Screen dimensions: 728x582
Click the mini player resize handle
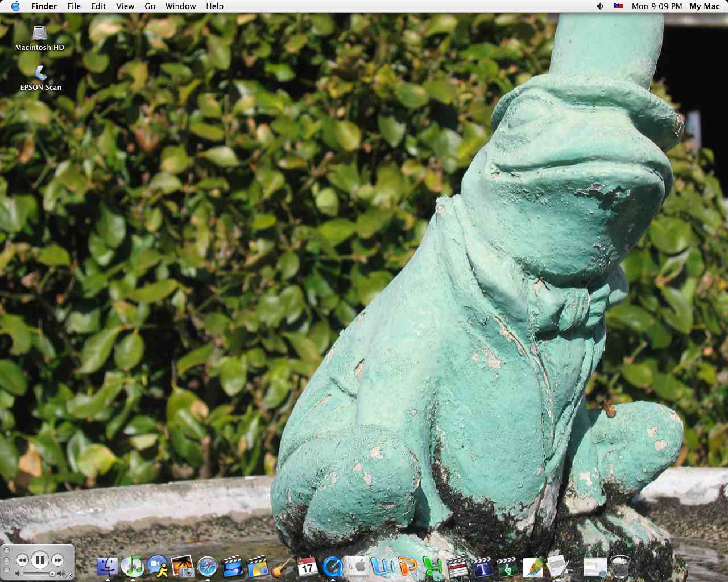(x=69, y=576)
